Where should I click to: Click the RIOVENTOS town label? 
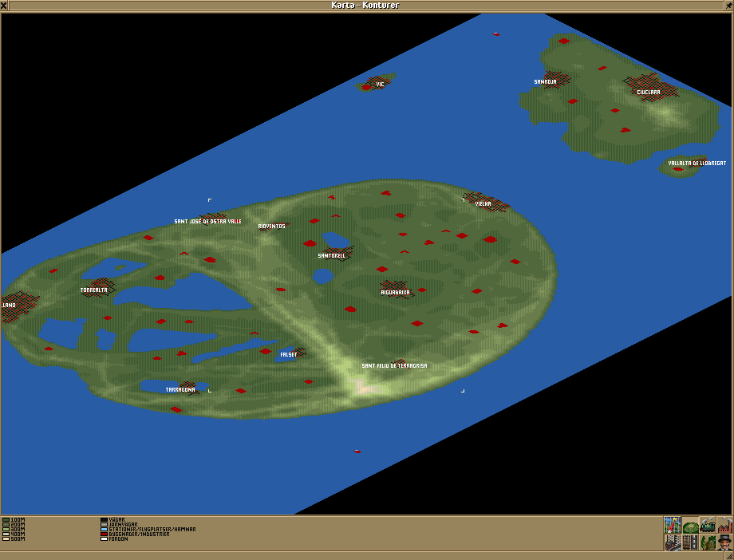[271, 227]
